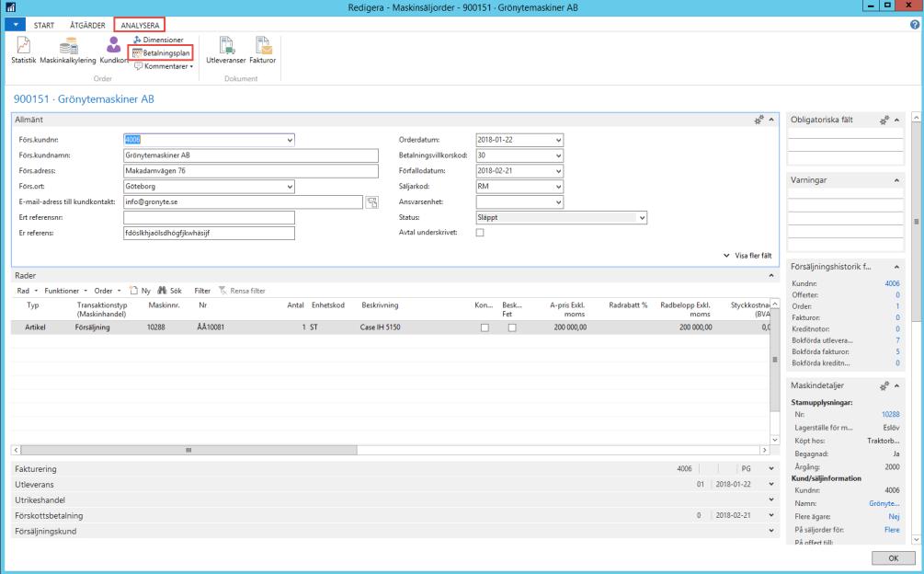Select the ÅÅ10081 Nr cell
This screenshot has height=574, width=924.
click(211, 327)
